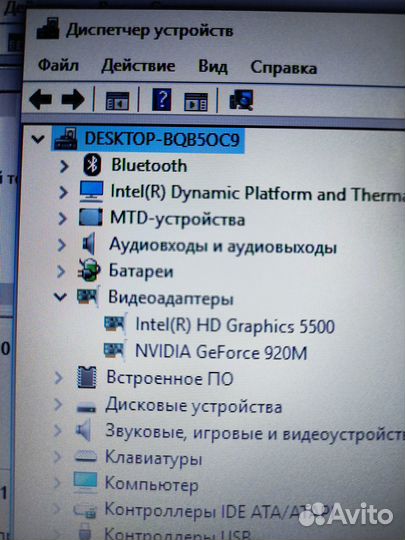The width and height of the screenshot is (405, 540).
Task: Select Аудиовходы и аудиовыходы label
Action: [x=223, y=246]
